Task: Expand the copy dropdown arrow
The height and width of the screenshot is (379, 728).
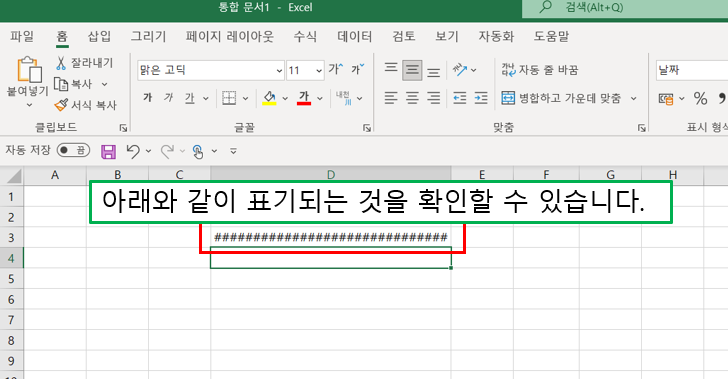Action: [x=104, y=85]
